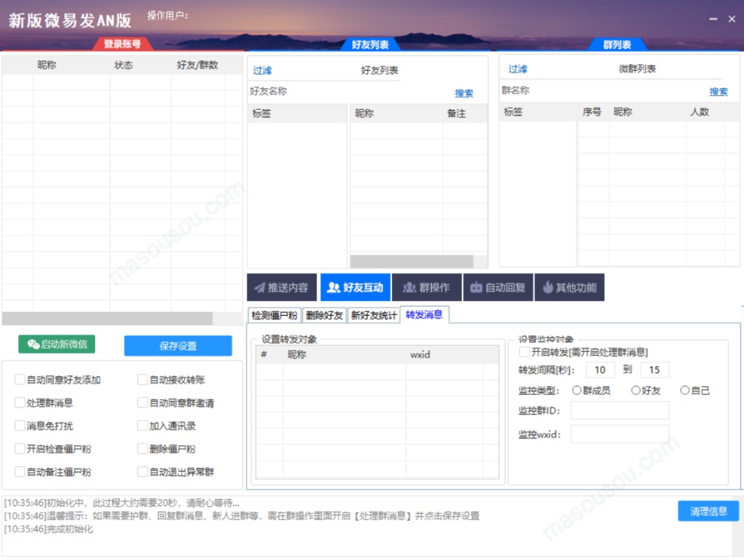Open the 群操作 section
This screenshot has width=744, height=560.
click(427, 287)
